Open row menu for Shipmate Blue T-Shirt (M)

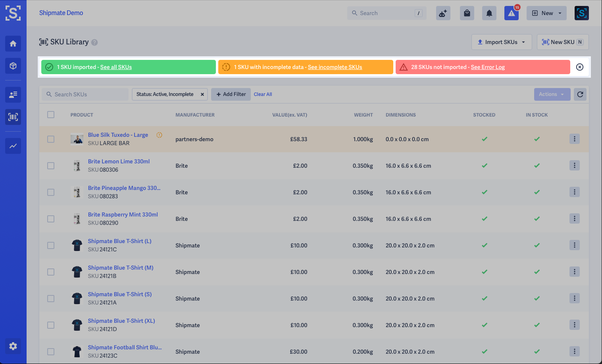coord(574,272)
